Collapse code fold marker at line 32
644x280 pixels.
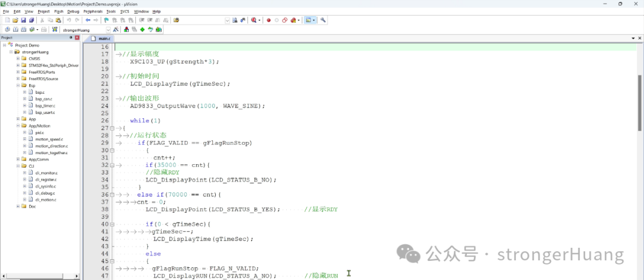[x=112, y=165]
